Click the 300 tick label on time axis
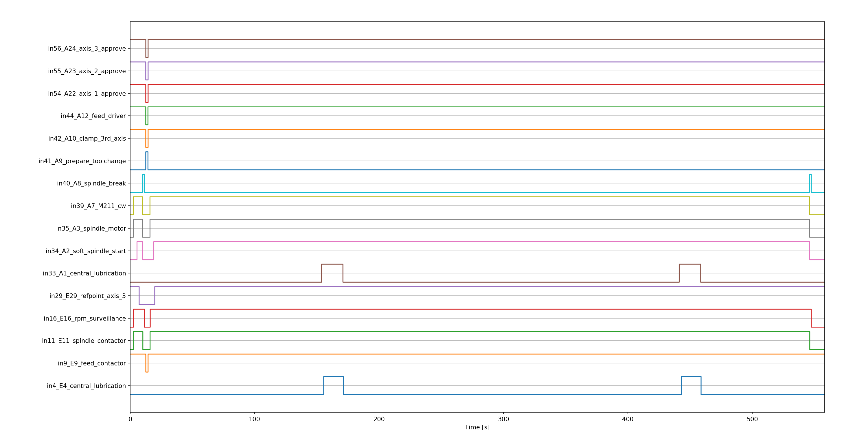The image size is (868, 434). [503, 419]
